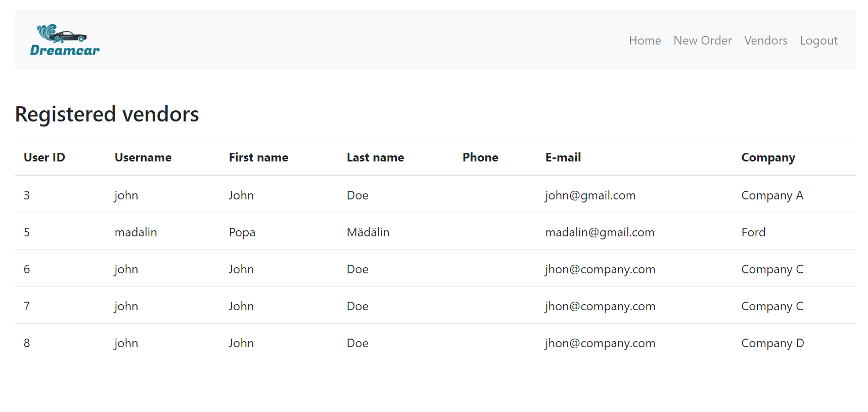Click the User ID column header

pyautogui.click(x=44, y=157)
